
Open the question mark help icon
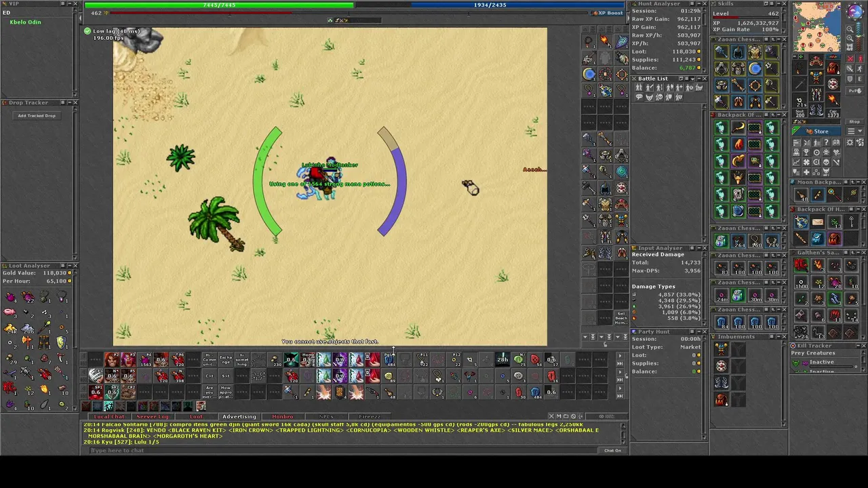826,142
